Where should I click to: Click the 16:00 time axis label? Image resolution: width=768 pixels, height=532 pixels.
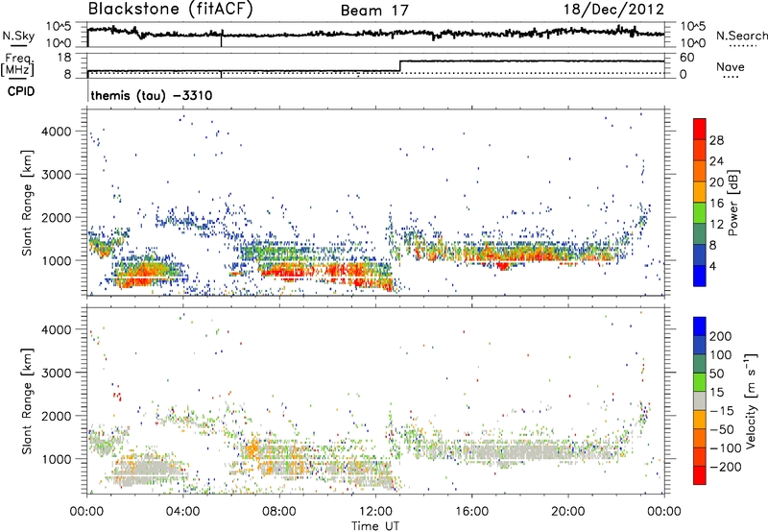(x=471, y=512)
